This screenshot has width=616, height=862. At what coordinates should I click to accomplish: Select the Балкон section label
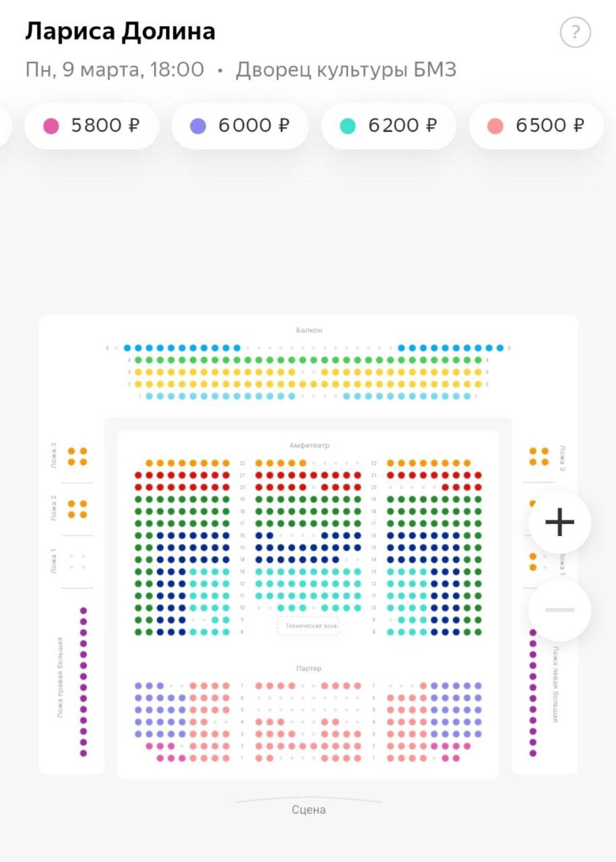pos(309,330)
